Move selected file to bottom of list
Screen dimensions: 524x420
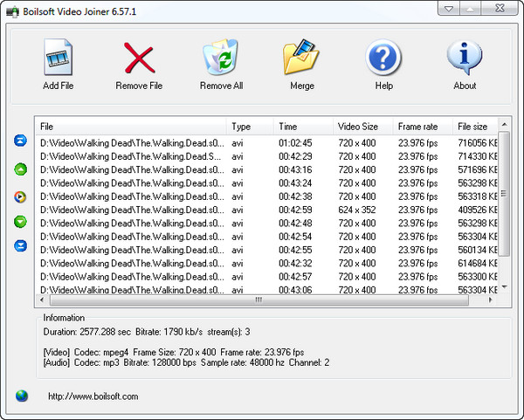tap(20, 246)
